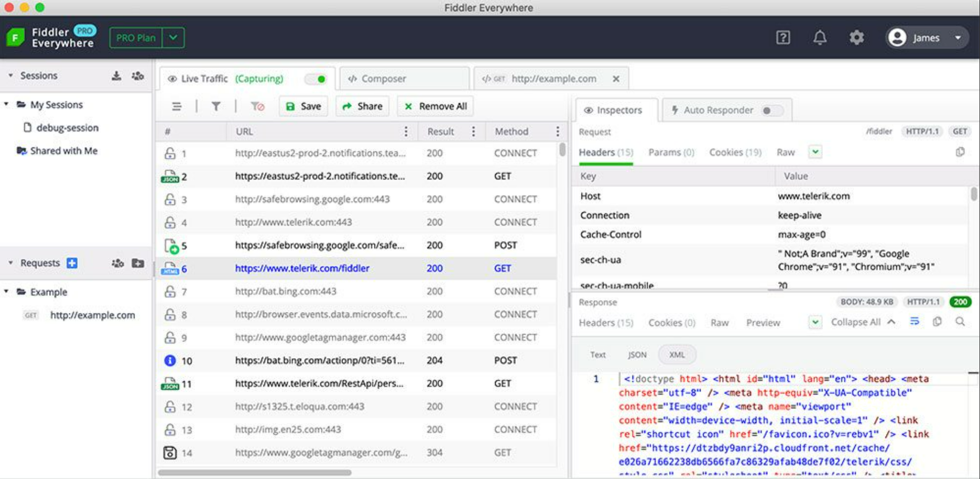Select the https://www.telerik.com/fiddler session row
This screenshot has width=980, height=479.
click(x=356, y=268)
